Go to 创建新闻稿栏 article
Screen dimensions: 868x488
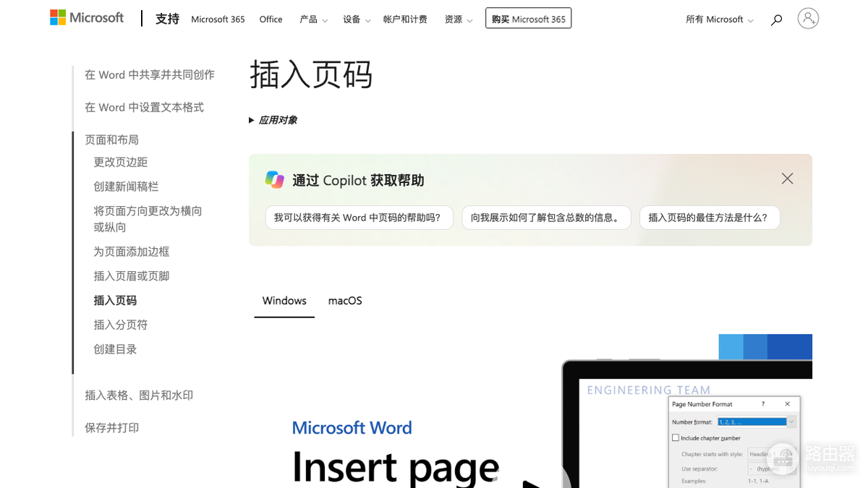(126, 187)
